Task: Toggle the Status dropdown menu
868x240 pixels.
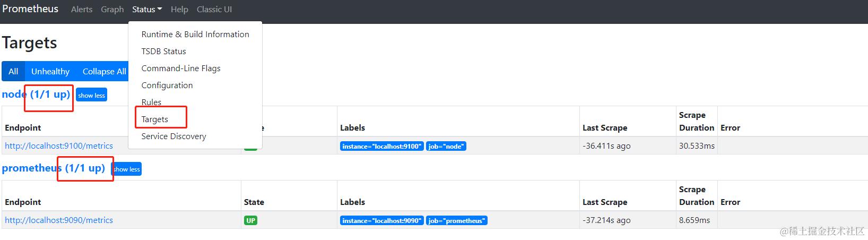Action: [x=147, y=10]
